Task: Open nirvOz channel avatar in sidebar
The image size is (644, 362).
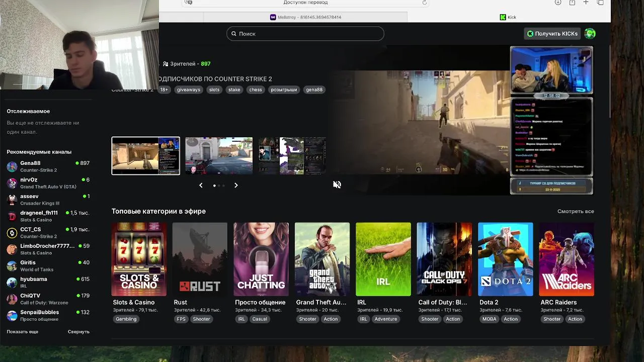Action: [x=12, y=183]
